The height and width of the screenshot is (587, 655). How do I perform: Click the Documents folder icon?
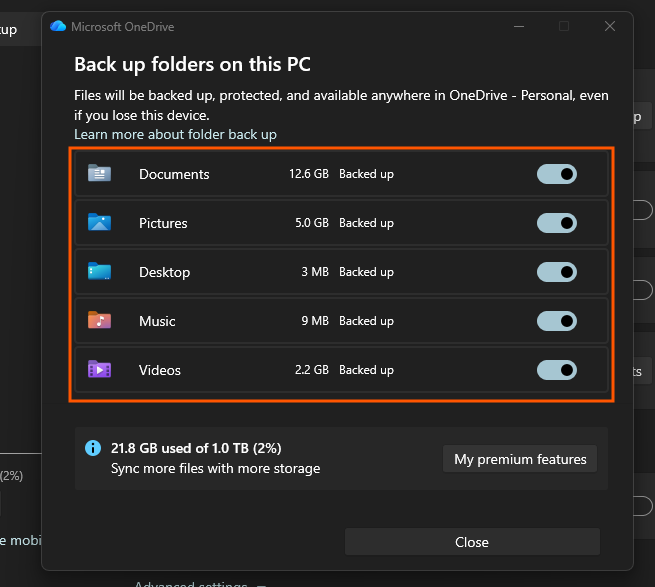pos(99,173)
